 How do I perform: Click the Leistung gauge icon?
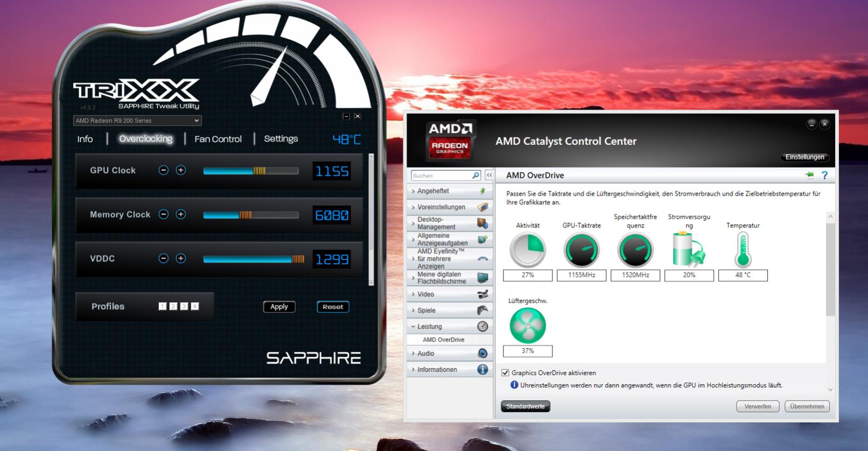coord(482,327)
